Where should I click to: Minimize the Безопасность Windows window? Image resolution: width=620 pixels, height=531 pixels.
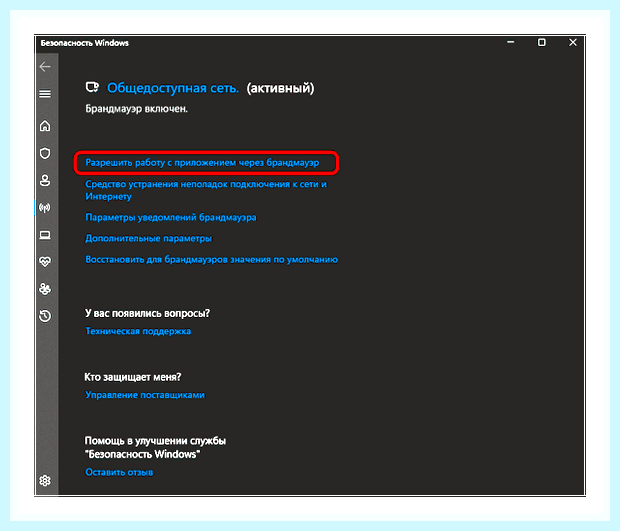click(510, 42)
